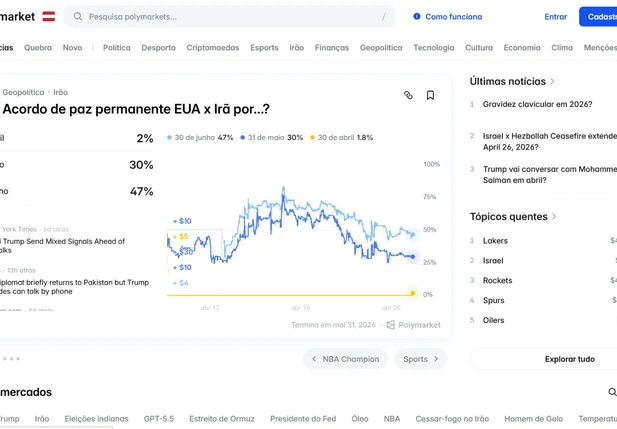Open Trump vai conversar com Mohammed news
The image size is (617, 429).
(x=550, y=174)
